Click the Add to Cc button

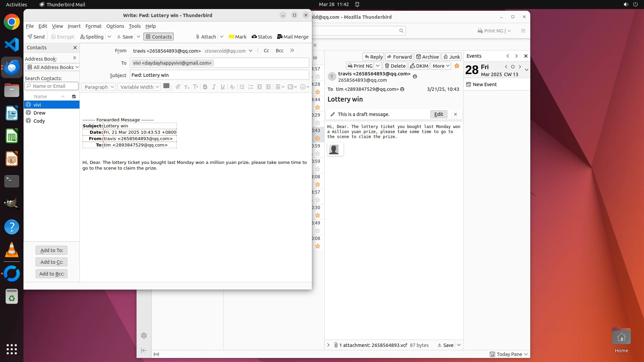click(51, 262)
